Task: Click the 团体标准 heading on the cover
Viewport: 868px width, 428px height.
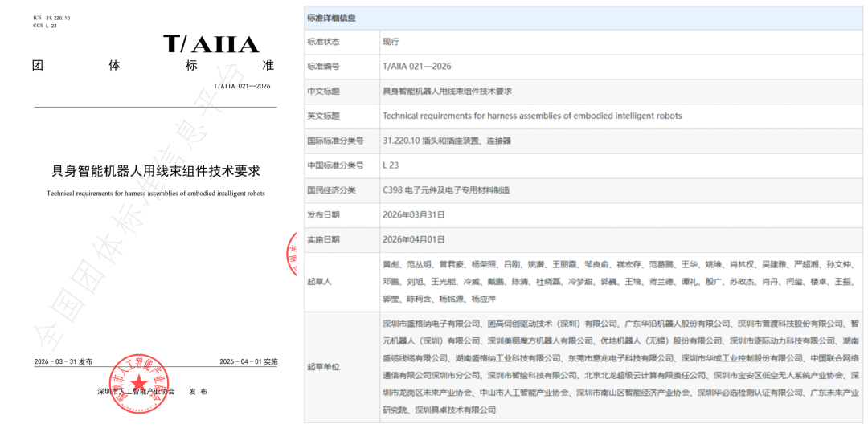Action: [x=154, y=66]
